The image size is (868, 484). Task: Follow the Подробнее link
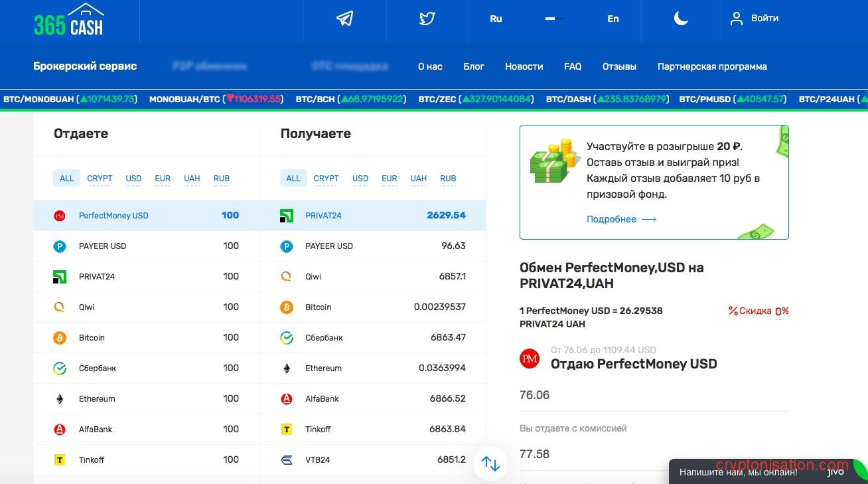tap(621, 219)
